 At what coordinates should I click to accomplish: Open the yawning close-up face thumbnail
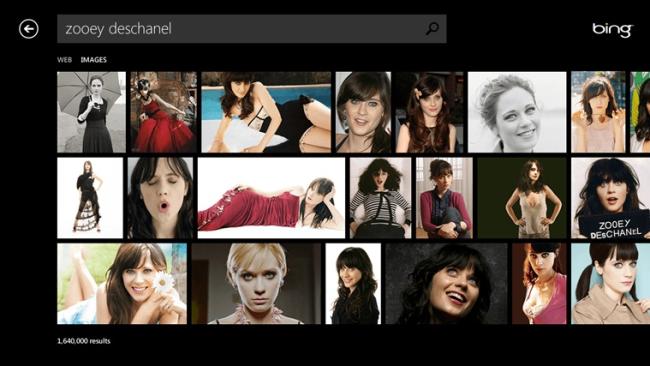tap(160, 198)
